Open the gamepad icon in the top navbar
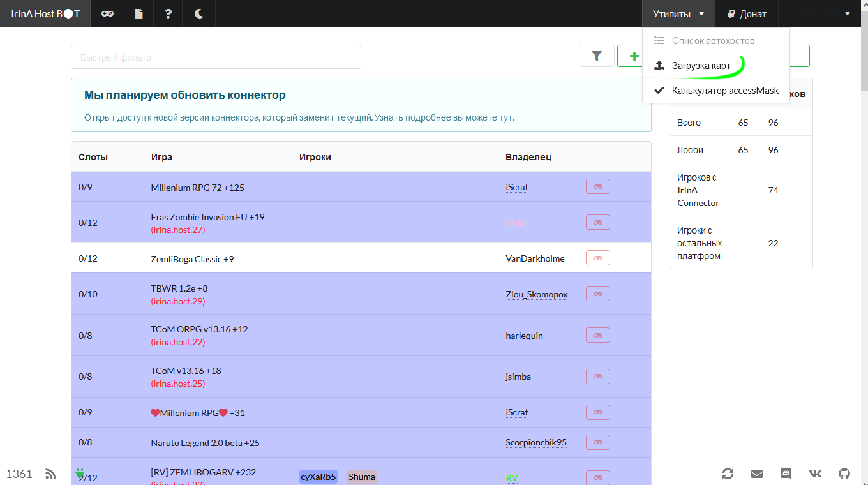Viewport: 868px width, 485px height. click(x=107, y=13)
